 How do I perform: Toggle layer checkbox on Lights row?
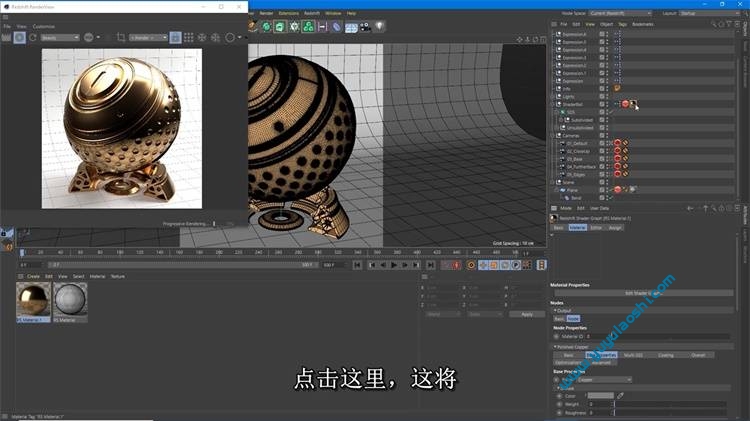602,97
